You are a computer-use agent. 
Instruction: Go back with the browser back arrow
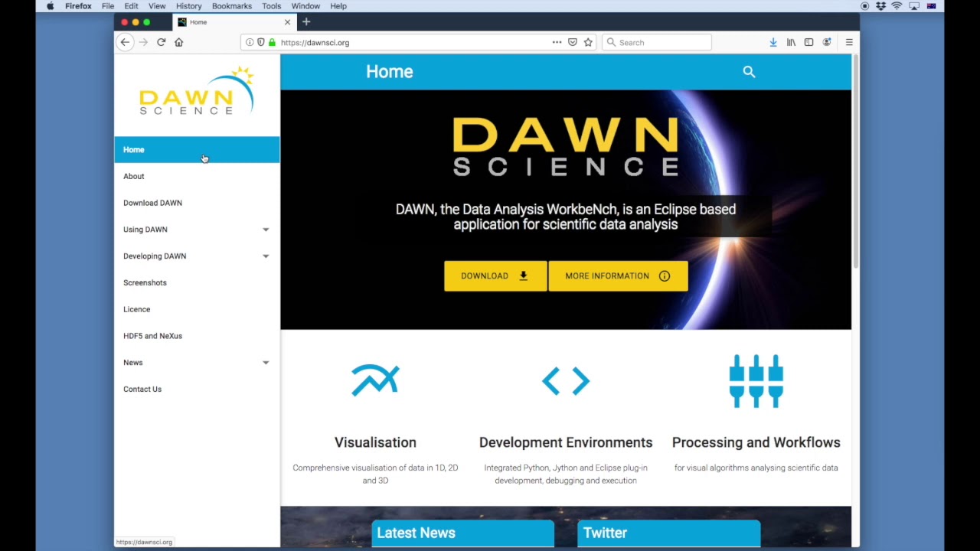[125, 42]
